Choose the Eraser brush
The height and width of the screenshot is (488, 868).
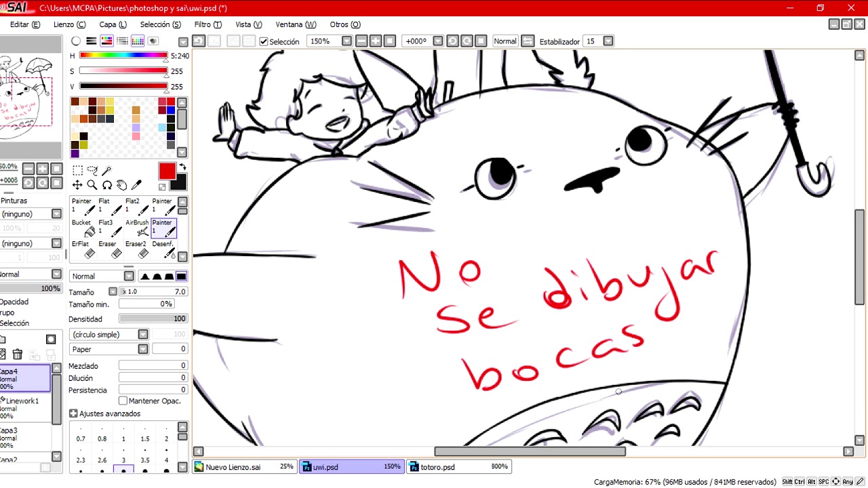tap(110, 249)
